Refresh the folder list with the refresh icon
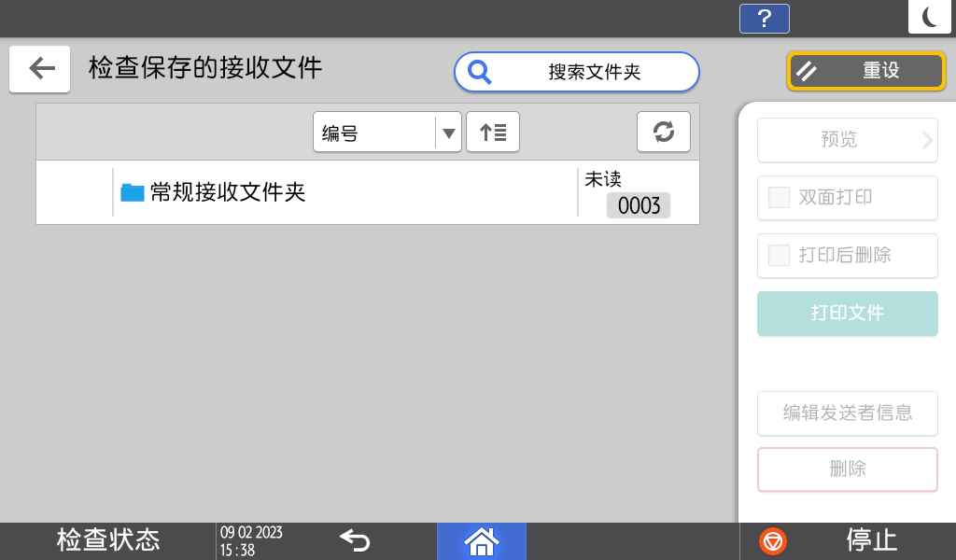 coord(663,132)
